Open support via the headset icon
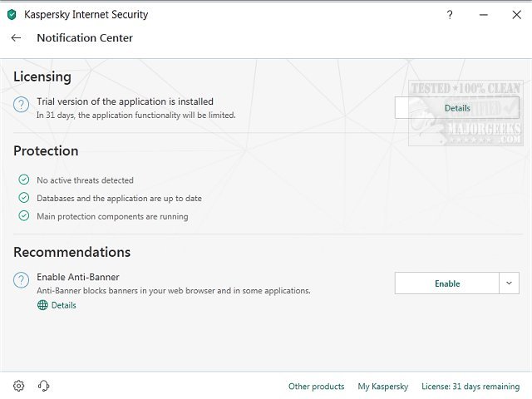 tap(44, 386)
